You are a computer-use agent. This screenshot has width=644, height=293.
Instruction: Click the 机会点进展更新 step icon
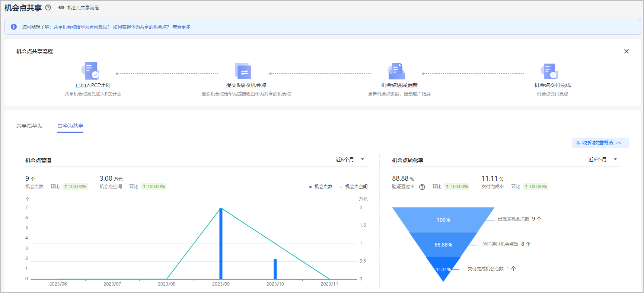click(x=397, y=71)
